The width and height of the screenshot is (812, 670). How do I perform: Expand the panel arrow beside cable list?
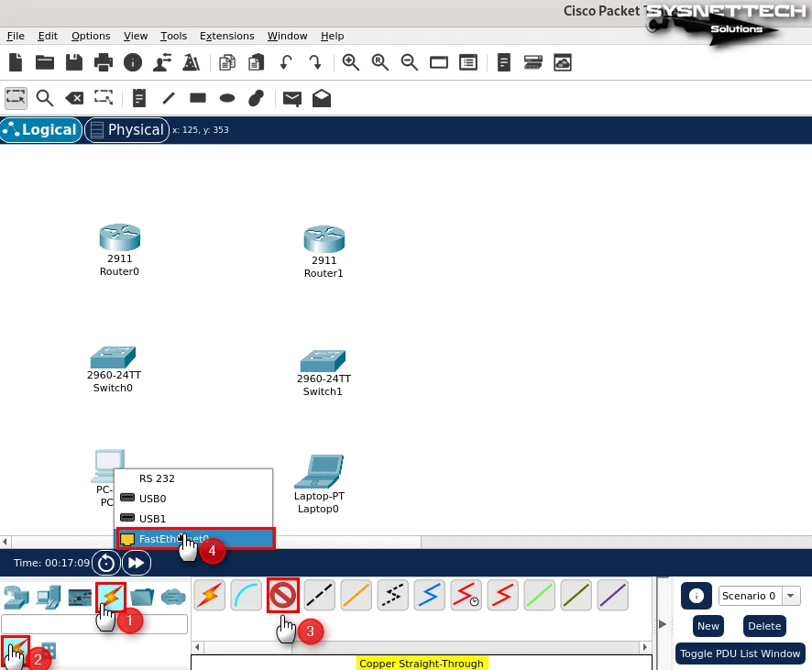point(663,624)
